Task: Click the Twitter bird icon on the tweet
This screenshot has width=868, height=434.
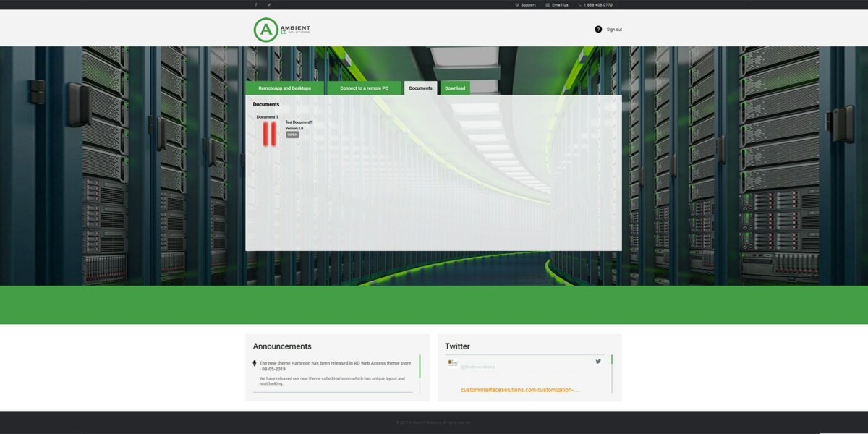Action: (x=598, y=362)
